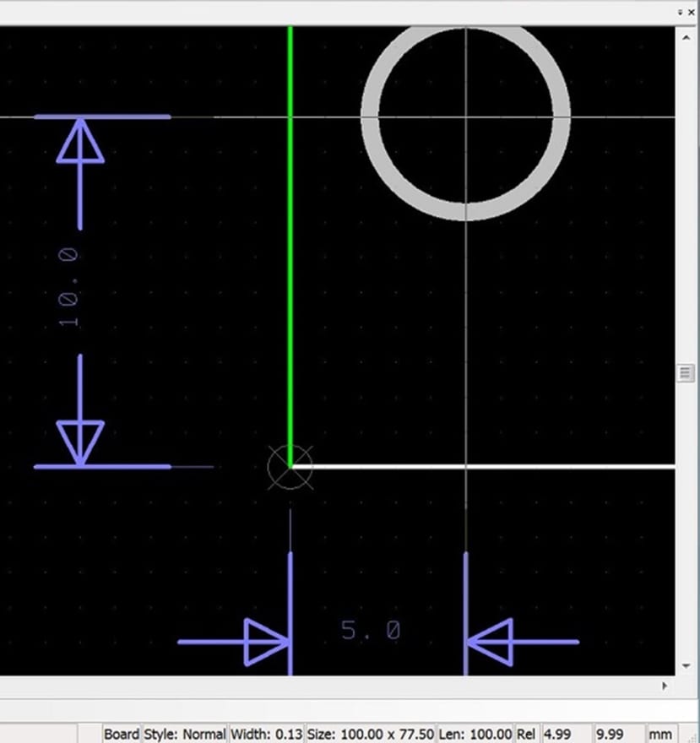The width and height of the screenshot is (700, 743).
Task: Click the Board label in the status bar
Action: (122, 734)
